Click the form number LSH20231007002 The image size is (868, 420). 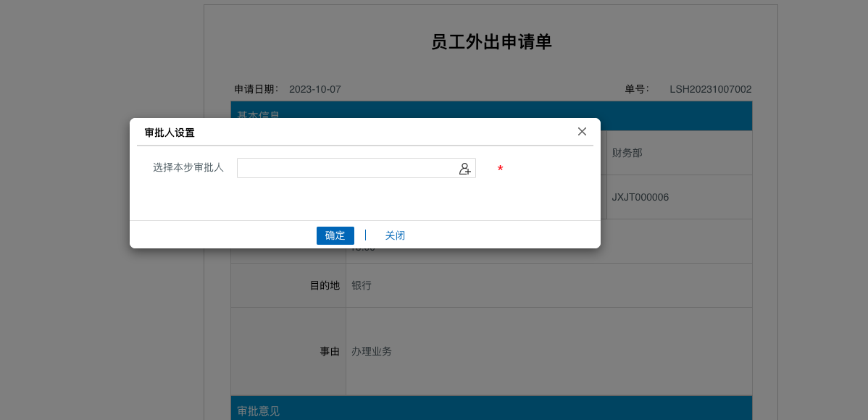(x=710, y=89)
